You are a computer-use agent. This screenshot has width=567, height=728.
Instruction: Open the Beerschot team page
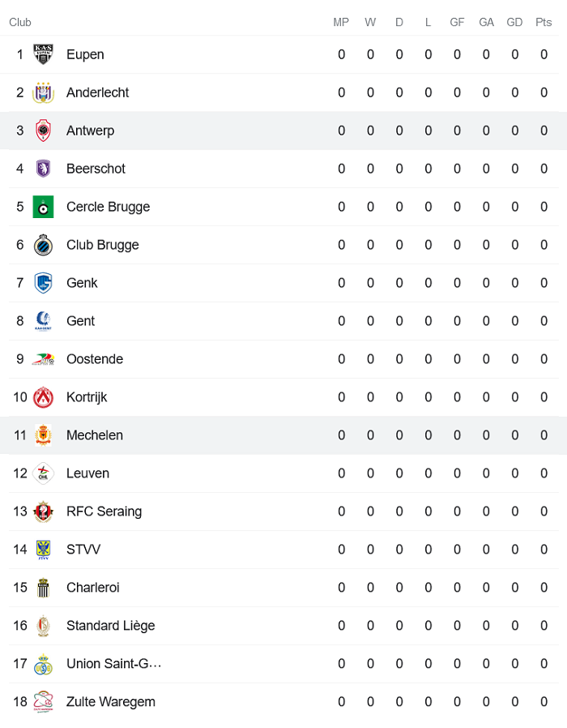click(x=96, y=169)
